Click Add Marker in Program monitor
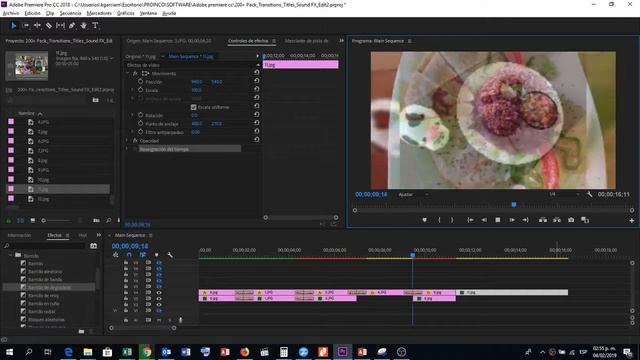This screenshot has height=360, width=640. pyautogui.click(x=424, y=220)
